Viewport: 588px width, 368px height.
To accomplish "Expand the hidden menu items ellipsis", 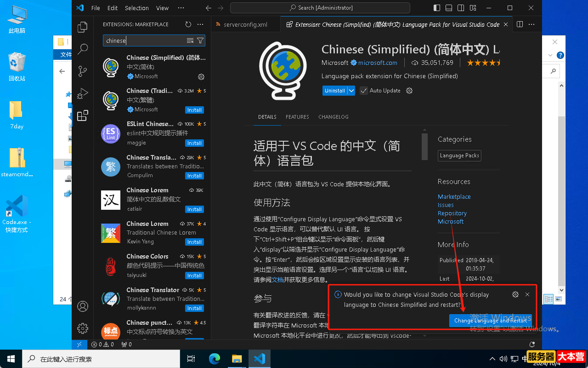I will click(181, 8).
